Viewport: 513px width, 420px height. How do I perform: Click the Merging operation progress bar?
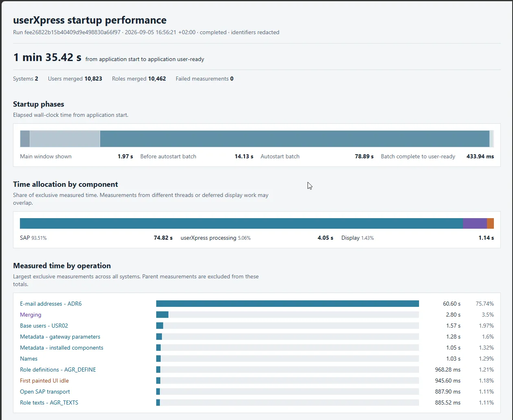(x=288, y=315)
